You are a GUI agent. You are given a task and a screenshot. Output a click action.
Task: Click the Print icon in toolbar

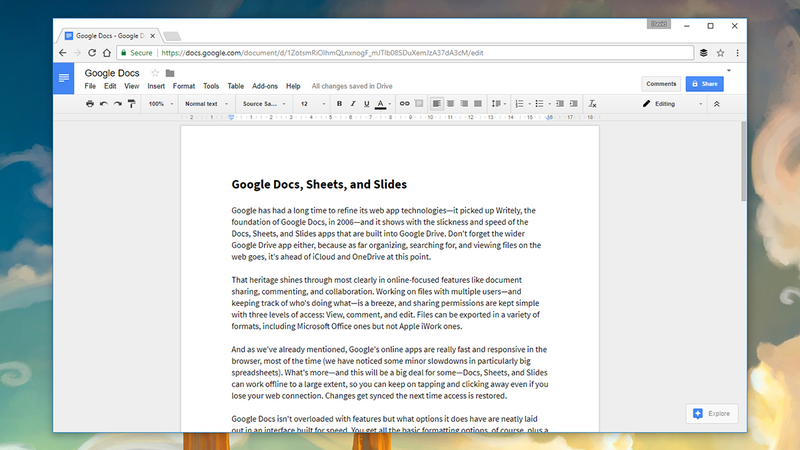pyautogui.click(x=90, y=104)
